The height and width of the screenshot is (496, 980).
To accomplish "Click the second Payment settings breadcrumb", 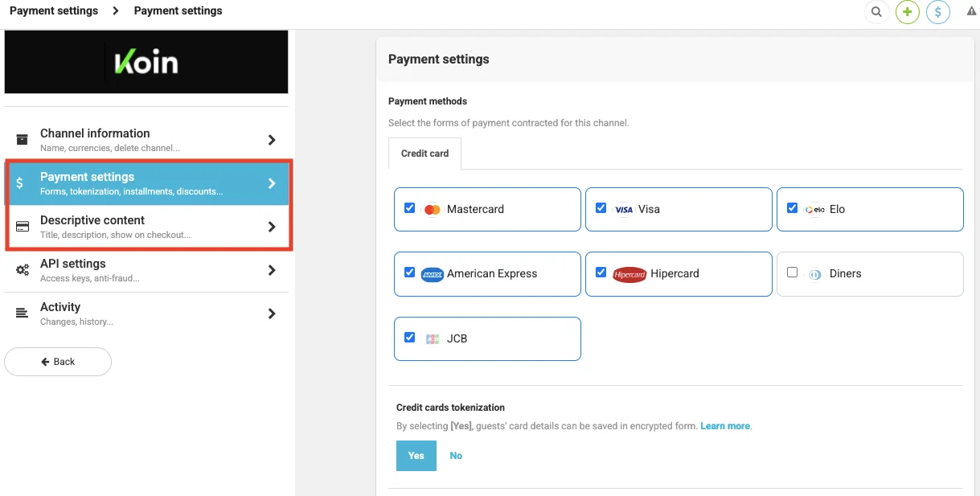I will tap(178, 11).
